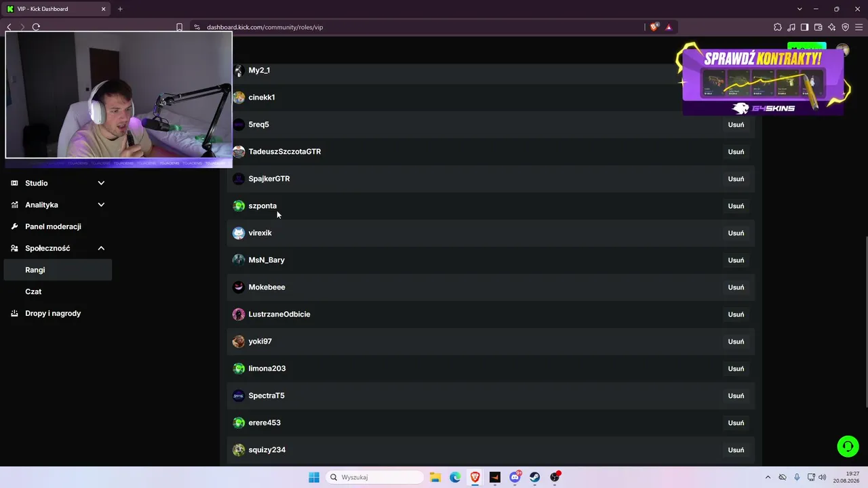Click the avatar next to virexik
The image size is (868, 488).
point(239,233)
